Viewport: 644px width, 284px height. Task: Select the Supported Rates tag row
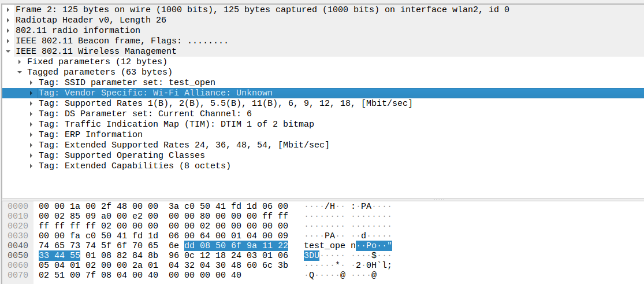click(225, 104)
